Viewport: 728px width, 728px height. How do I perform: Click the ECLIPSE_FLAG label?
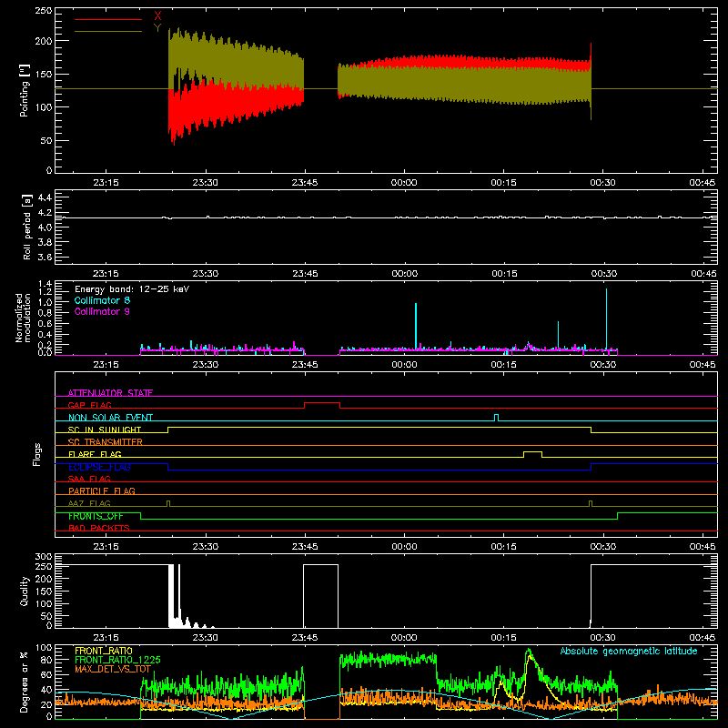pos(99,467)
